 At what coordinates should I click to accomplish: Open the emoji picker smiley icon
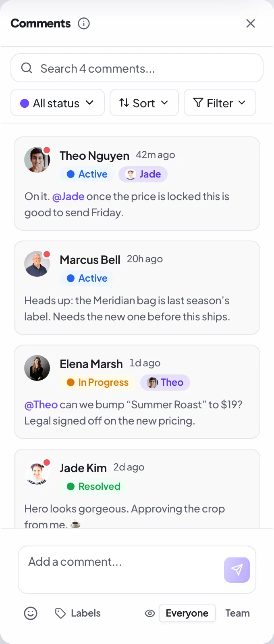click(31, 613)
